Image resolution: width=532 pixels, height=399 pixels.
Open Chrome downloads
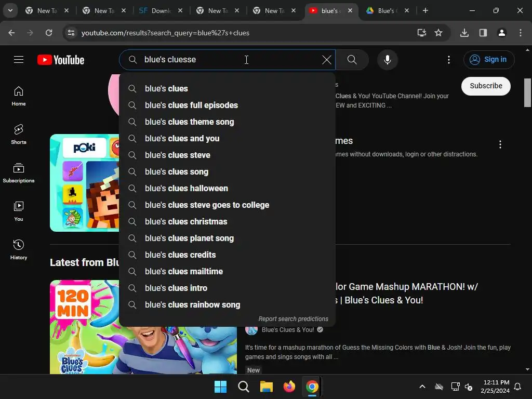[464, 33]
